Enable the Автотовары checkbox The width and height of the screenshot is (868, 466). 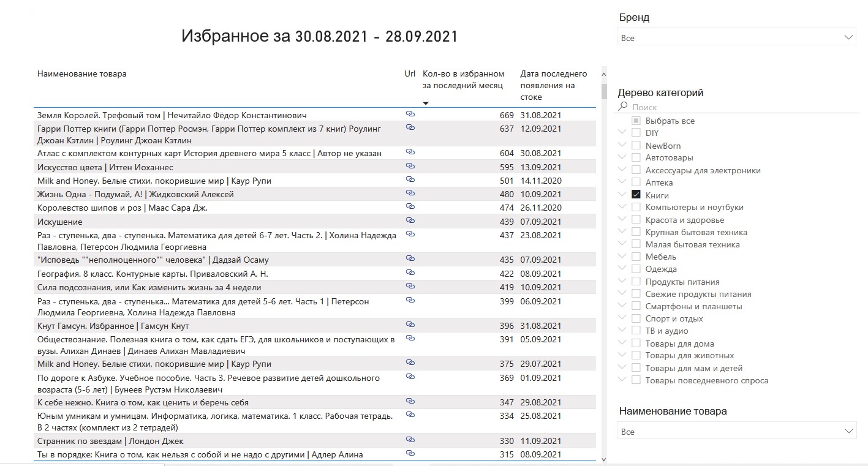click(636, 157)
